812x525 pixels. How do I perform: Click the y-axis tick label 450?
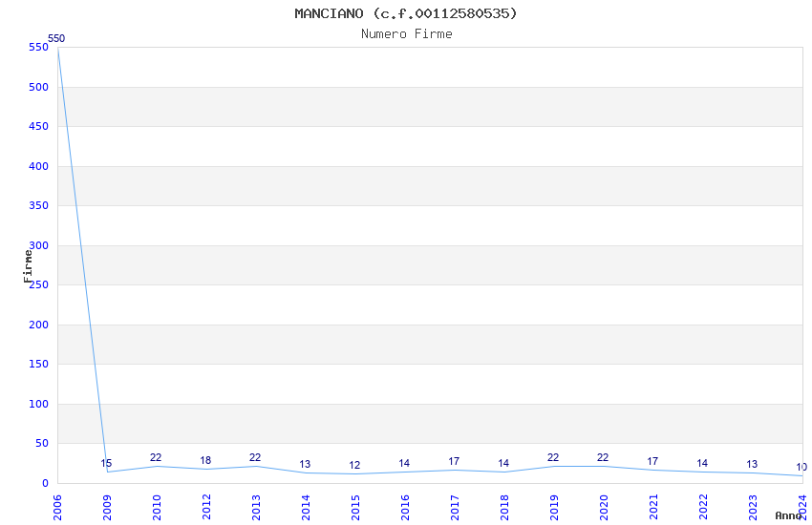pos(39,126)
